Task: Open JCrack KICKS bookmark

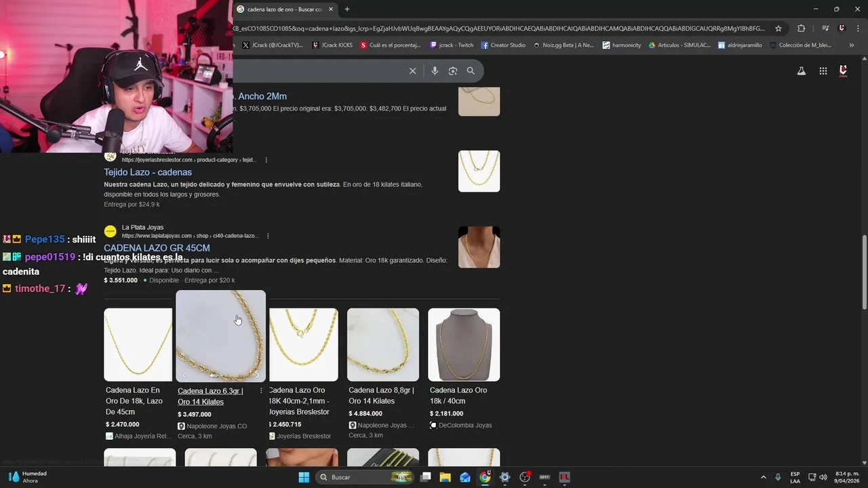Action: pos(332,45)
